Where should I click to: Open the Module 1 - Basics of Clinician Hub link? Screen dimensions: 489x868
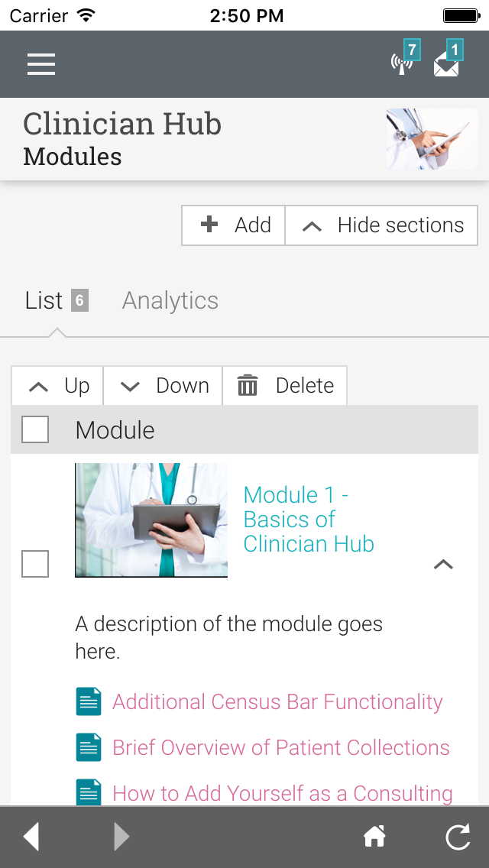(x=309, y=520)
